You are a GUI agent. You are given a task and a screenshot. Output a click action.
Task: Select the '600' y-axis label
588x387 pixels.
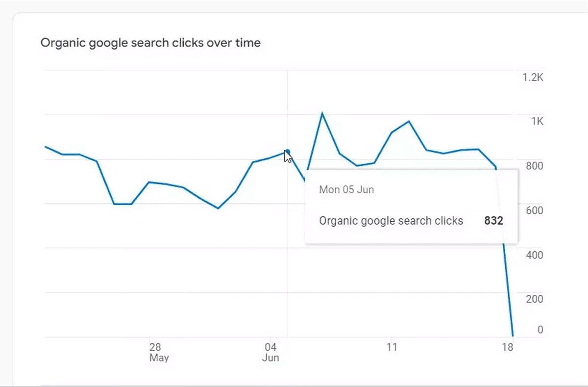coord(535,210)
